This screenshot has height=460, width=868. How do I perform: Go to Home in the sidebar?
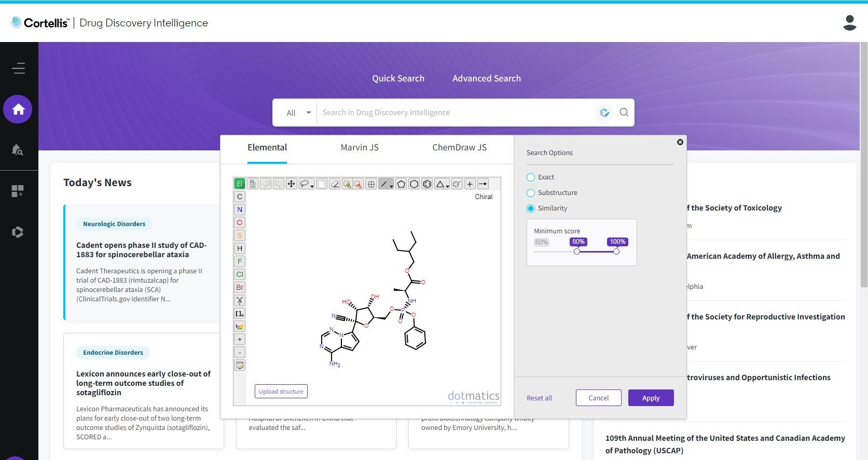[x=18, y=109]
